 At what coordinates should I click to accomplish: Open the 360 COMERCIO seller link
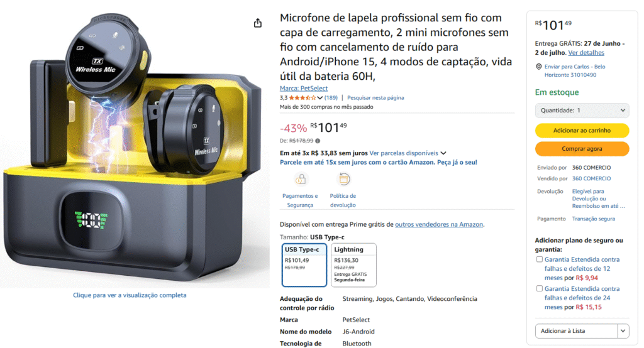[x=591, y=178]
